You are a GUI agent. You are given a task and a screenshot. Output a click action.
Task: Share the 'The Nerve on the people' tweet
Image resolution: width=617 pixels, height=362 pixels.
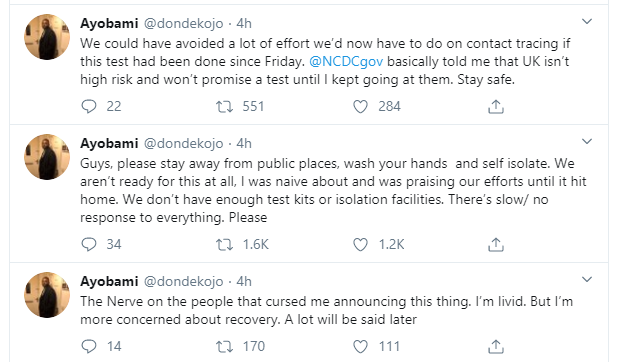coord(496,346)
